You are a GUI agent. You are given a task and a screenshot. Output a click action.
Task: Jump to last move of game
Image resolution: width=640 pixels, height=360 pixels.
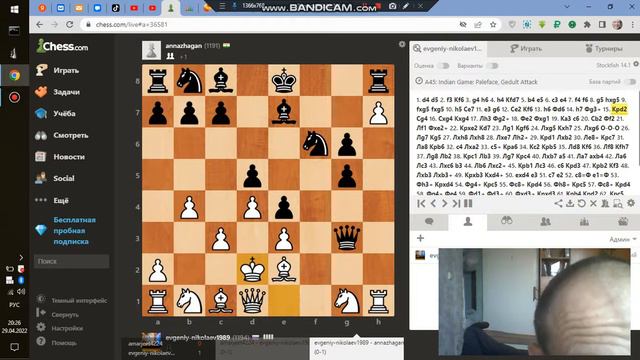tap(456, 203)
